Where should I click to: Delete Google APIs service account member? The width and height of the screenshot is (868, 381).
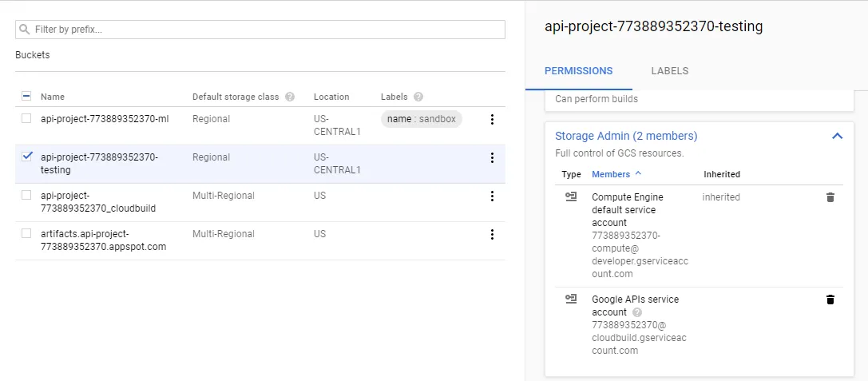pos(830,300)
